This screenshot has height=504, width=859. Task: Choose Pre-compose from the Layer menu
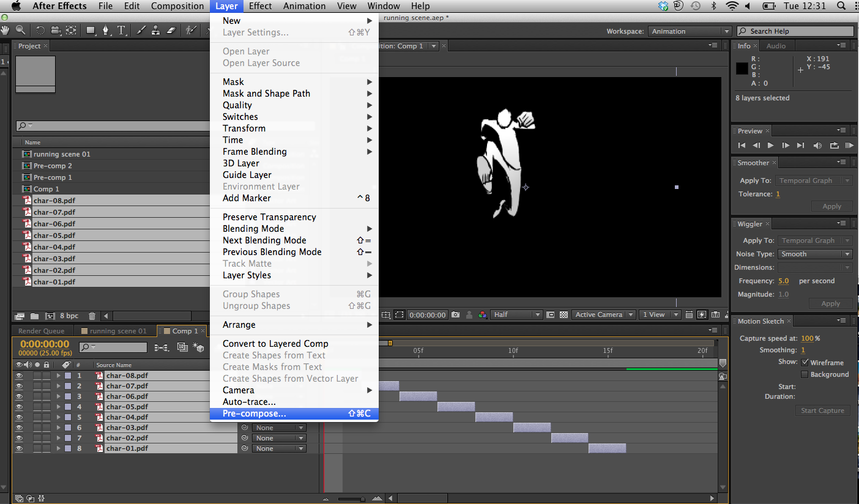(x=255, y=413)
